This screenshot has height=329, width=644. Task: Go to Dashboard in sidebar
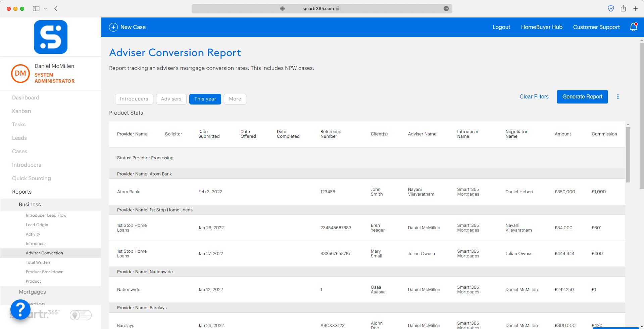click(26, 98)
